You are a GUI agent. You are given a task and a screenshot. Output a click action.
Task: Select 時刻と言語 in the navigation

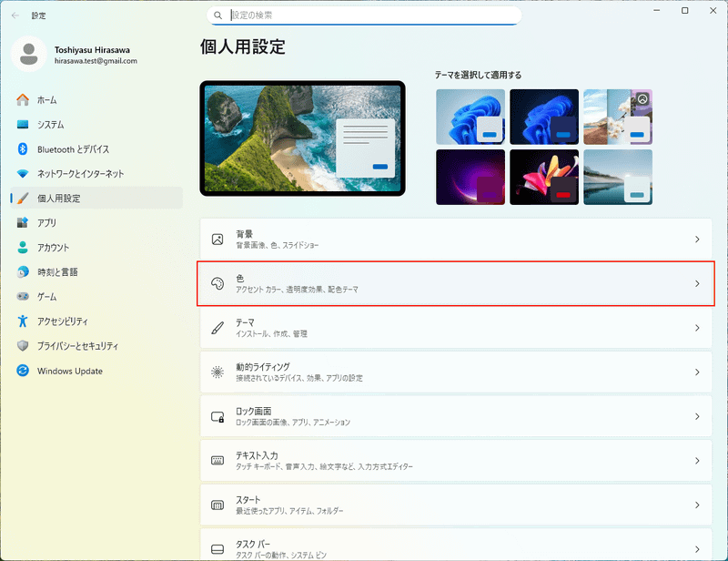click(66, 271)
